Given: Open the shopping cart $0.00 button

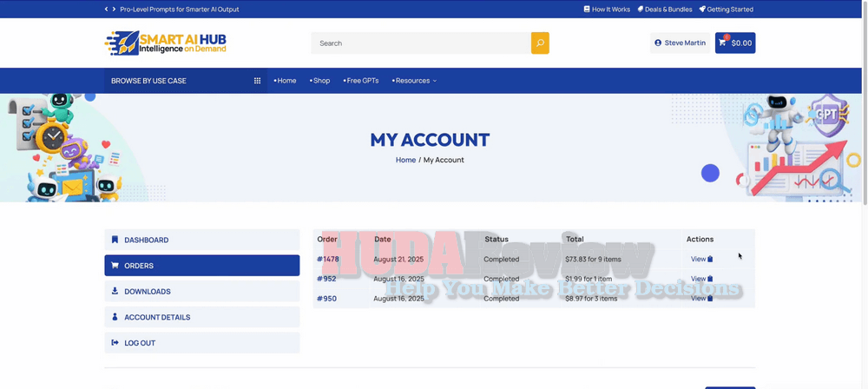Looking at the screenshot, I should 735,43.
